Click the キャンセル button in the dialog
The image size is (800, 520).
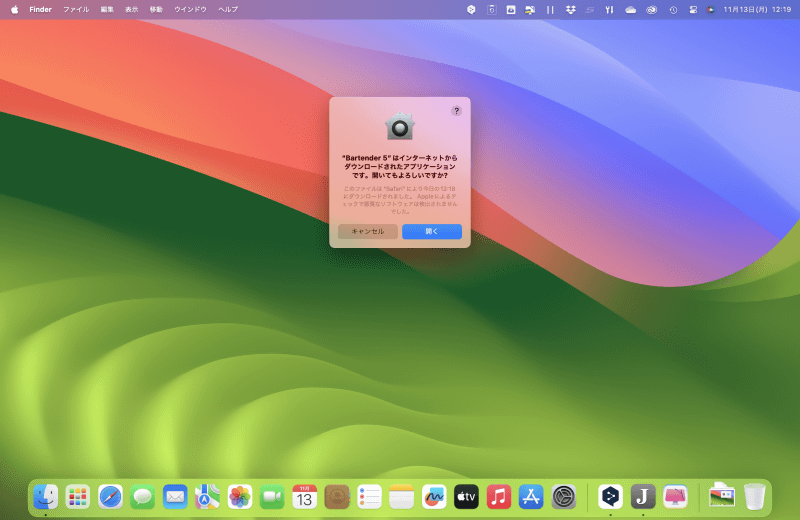click(367, 231)
